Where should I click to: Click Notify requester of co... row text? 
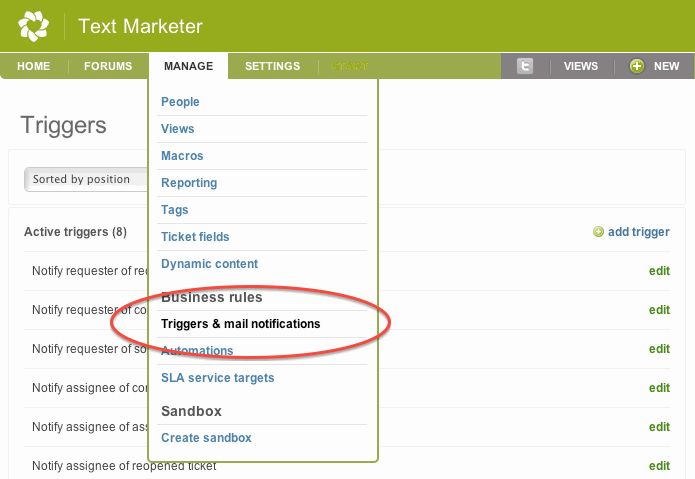[90, 310]
